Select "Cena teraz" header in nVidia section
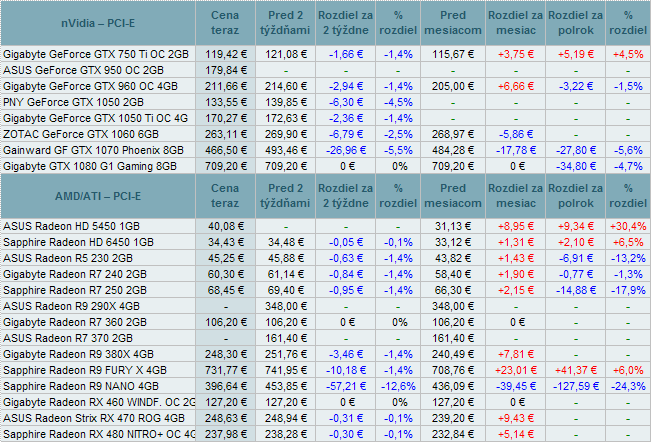Screen dimensions: 651x442 coord(225,23)
